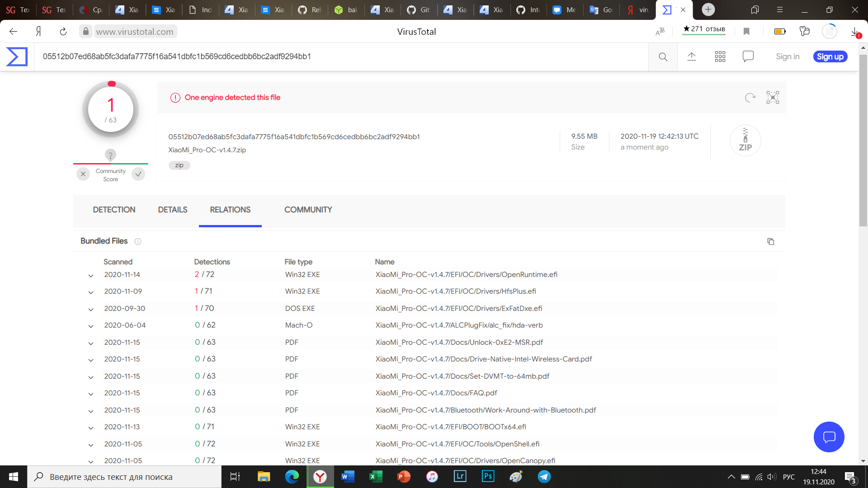This screenshot has width=868, height=488.
Task: Click the VirusTotal logo icon
Action: coord(17,56)
